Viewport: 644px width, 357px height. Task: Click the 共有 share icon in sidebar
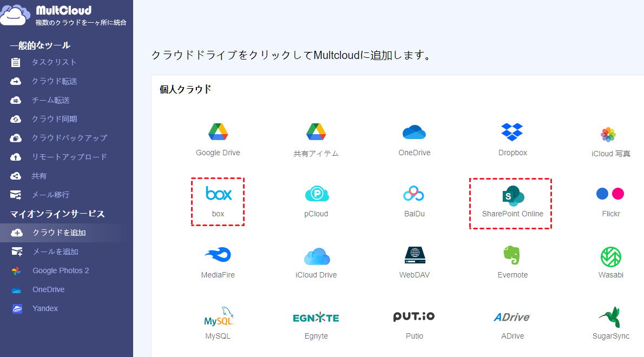[x=16, y=176]
